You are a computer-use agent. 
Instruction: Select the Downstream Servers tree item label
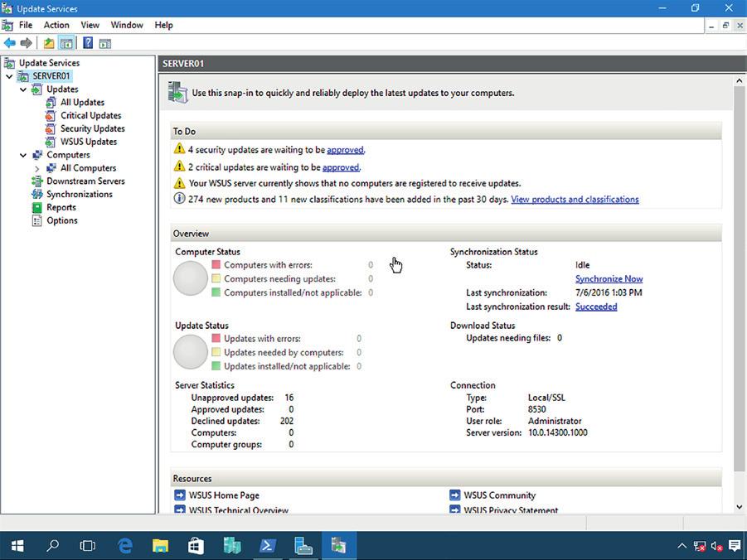coord(85,181)
